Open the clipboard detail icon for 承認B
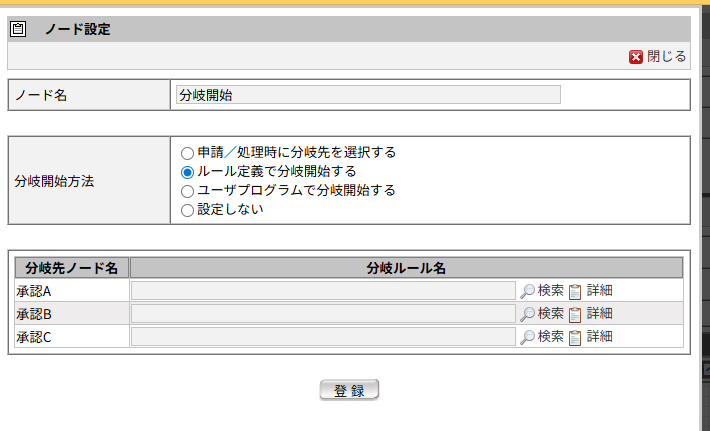 [575, 314]
